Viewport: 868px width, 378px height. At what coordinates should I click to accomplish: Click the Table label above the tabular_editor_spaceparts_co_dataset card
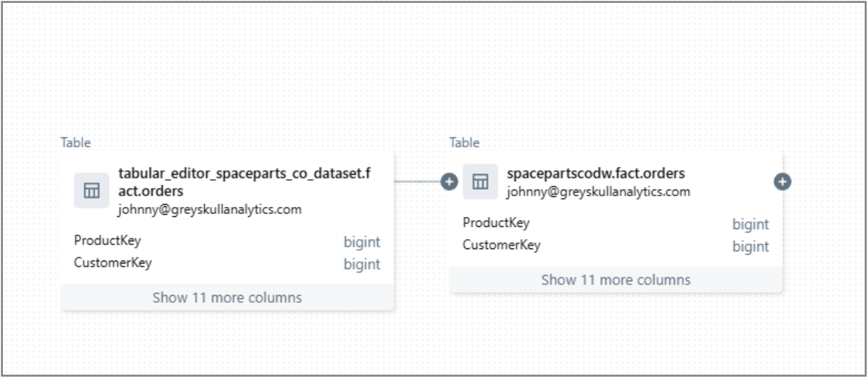click(75, 142)
